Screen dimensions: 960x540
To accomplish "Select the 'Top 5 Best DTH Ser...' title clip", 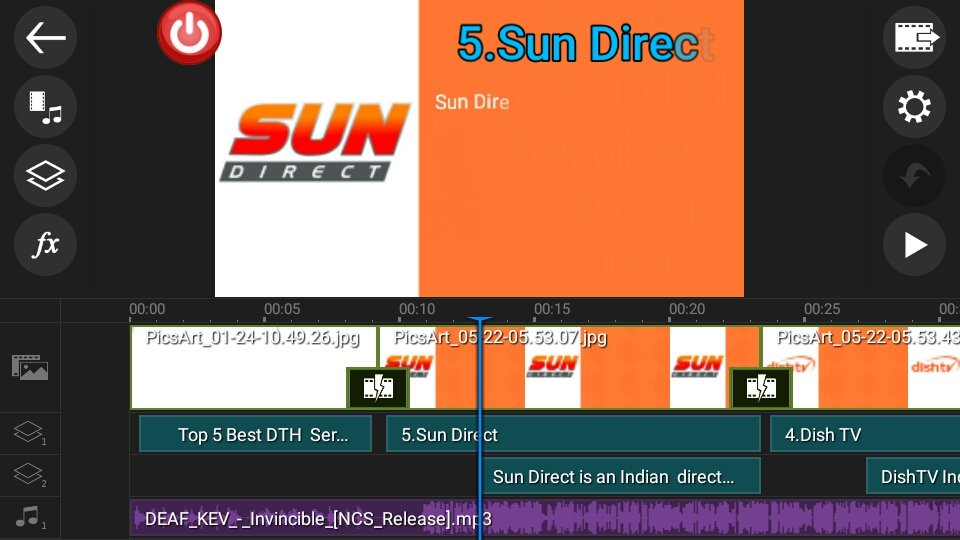I will [x=255, y=434].
